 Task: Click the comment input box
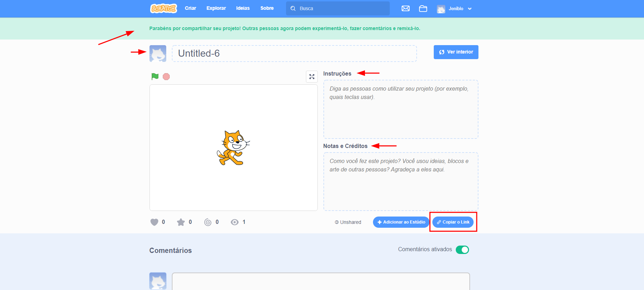point(321,281)
